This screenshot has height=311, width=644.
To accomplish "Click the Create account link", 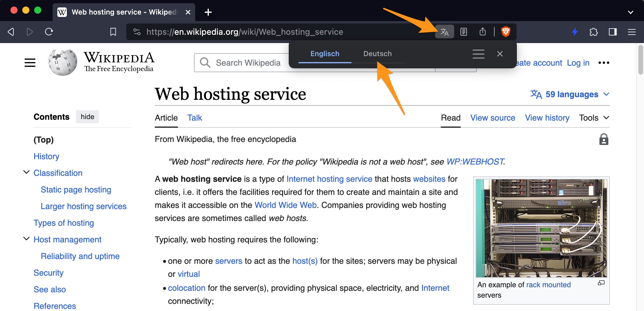I will (539, 63).
